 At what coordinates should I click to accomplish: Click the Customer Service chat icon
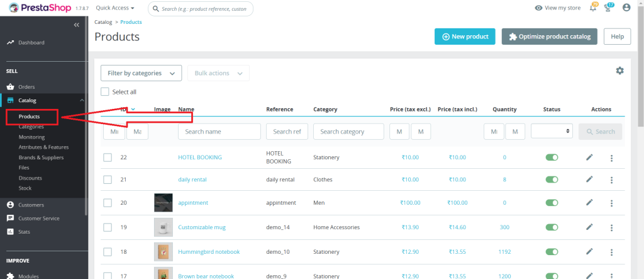pyautogui.click(x=10, y=218)
